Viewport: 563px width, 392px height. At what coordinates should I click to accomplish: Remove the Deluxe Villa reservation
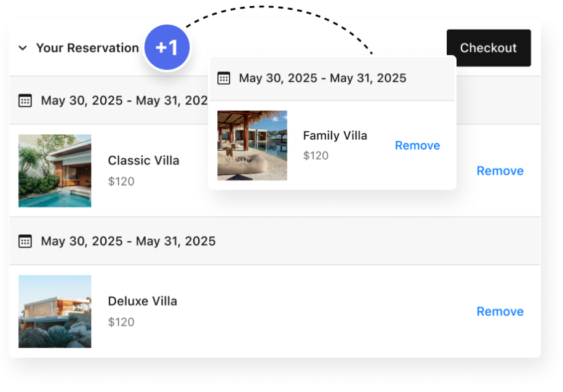point(500,311)
